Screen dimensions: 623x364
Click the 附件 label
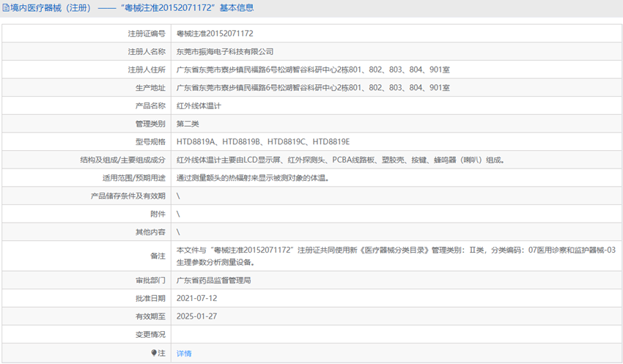point(158,214)
